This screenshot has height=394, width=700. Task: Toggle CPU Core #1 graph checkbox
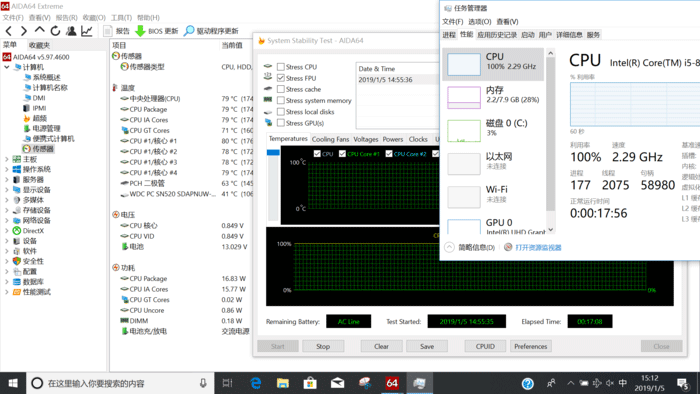[342, 153]
